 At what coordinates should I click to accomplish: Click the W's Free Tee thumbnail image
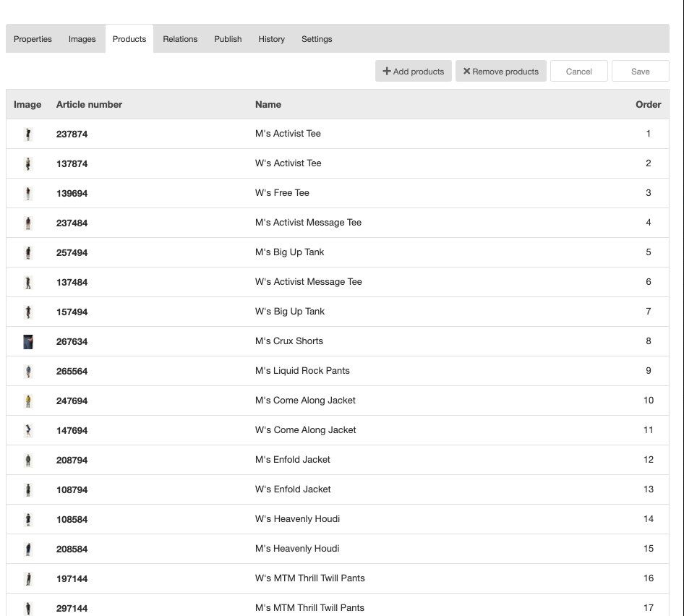pos(28,193)
